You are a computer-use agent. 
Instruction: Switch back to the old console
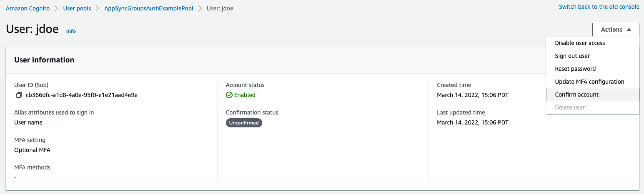pos(599,7)
